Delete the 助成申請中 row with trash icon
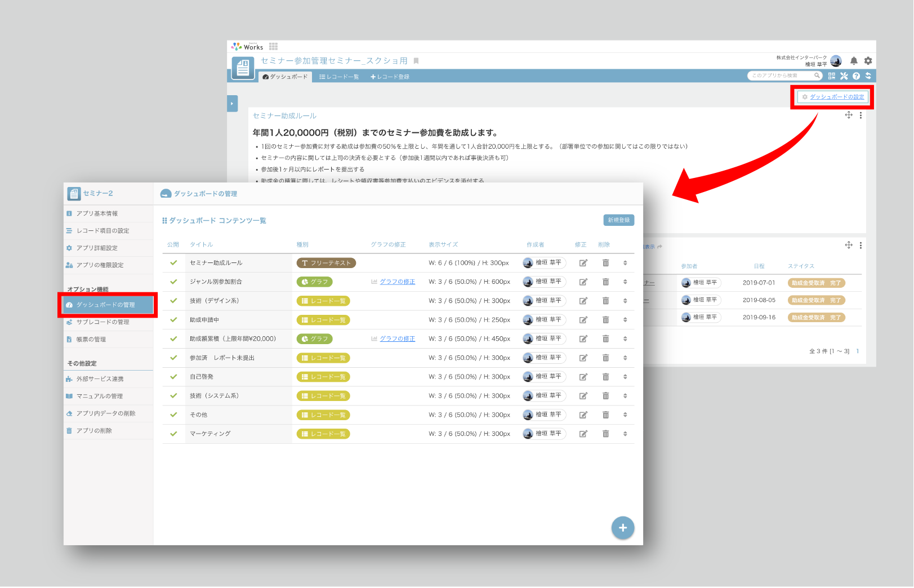 605,320
